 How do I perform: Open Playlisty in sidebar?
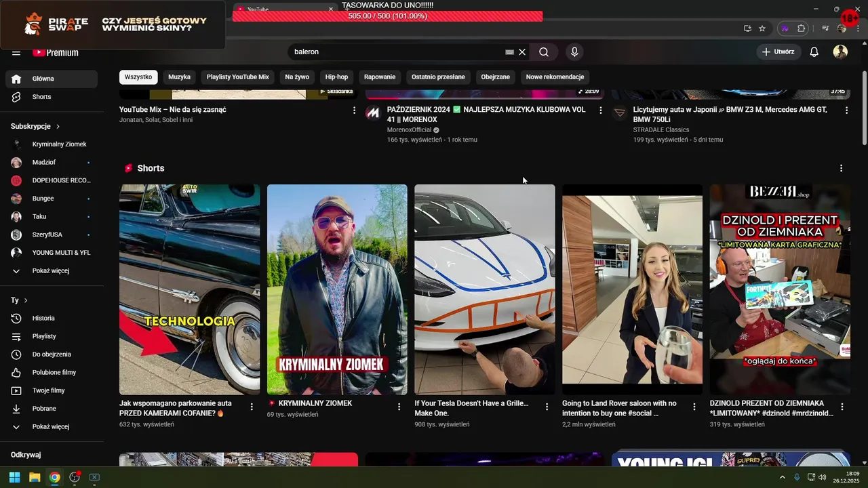coord(52,336)
